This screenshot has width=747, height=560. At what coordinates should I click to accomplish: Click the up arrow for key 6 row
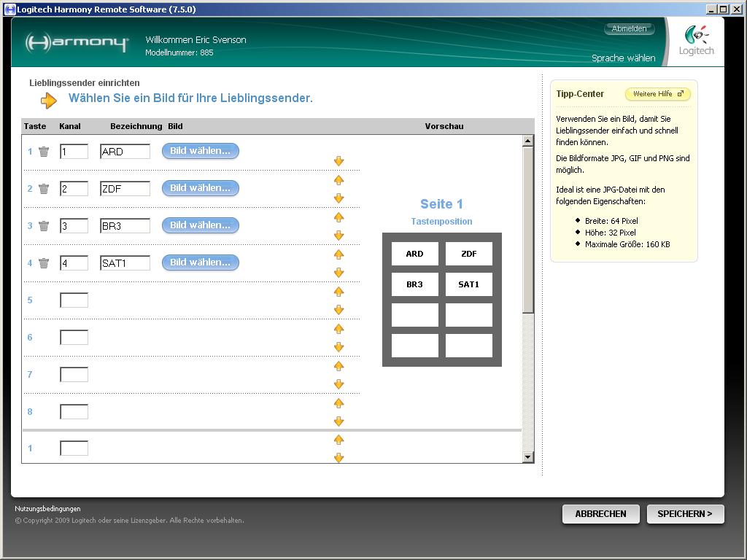click(x=338, y=329)
